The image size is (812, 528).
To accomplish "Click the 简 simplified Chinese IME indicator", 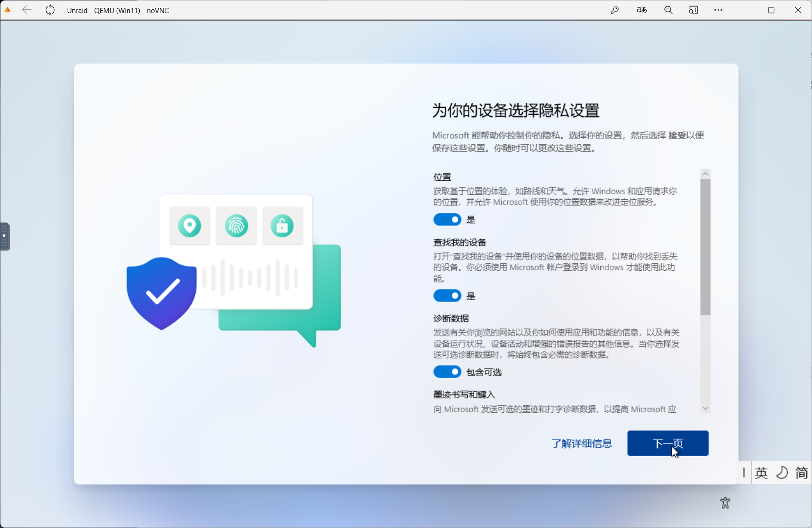I will coord(802,473).
